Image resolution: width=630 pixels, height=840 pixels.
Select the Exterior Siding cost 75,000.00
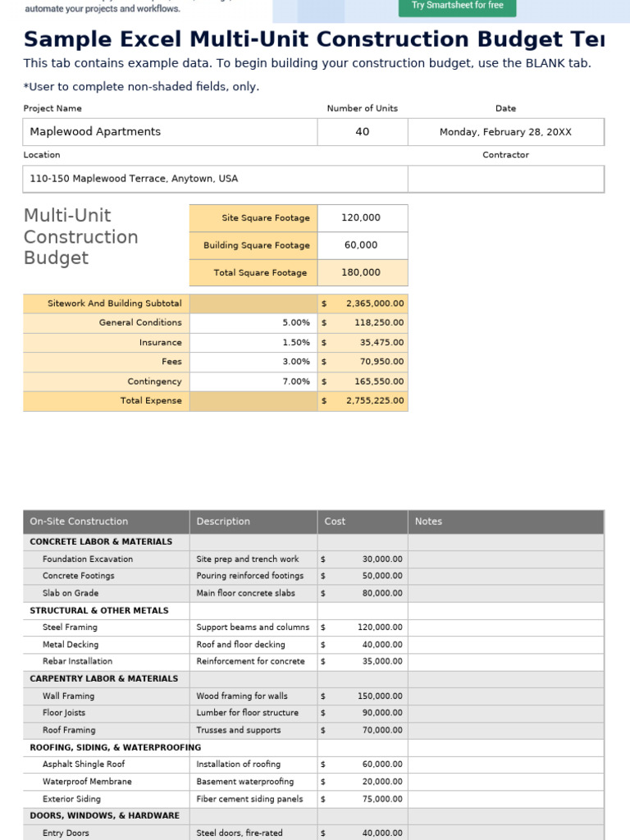coord(363,799)
